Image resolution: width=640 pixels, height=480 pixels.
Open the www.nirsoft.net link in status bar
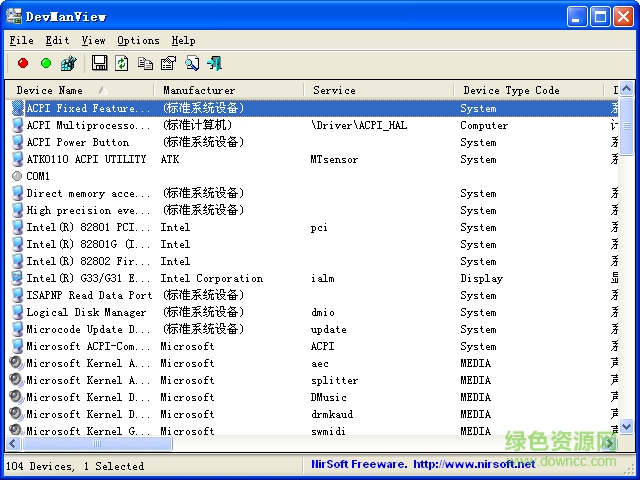pos(474,464)
